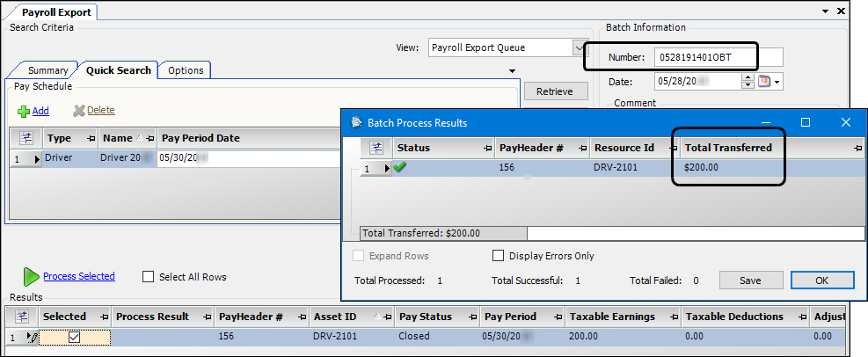The image size is (868, 357).
Task: Toggle the Expand Rows checkbox
Action: pyautogui.click(x=359, y=256)
